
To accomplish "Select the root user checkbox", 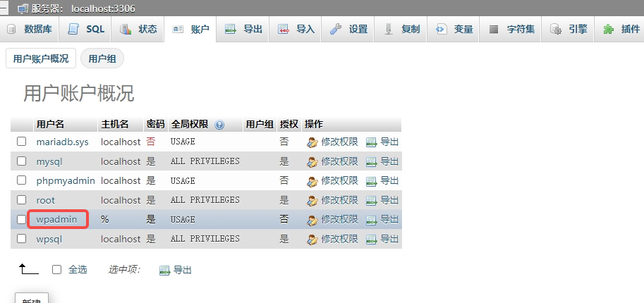I will click(x=22, y=200).
